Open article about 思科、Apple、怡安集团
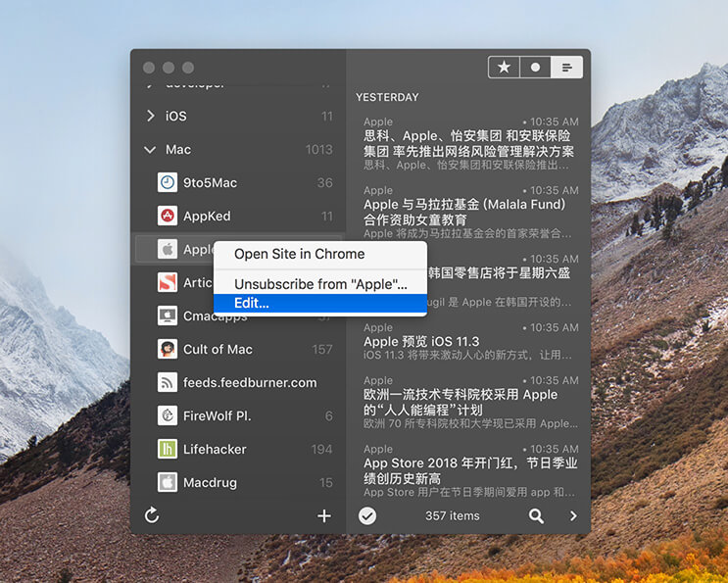Screen dimensions: 728x583 click(x=469, y=143)
